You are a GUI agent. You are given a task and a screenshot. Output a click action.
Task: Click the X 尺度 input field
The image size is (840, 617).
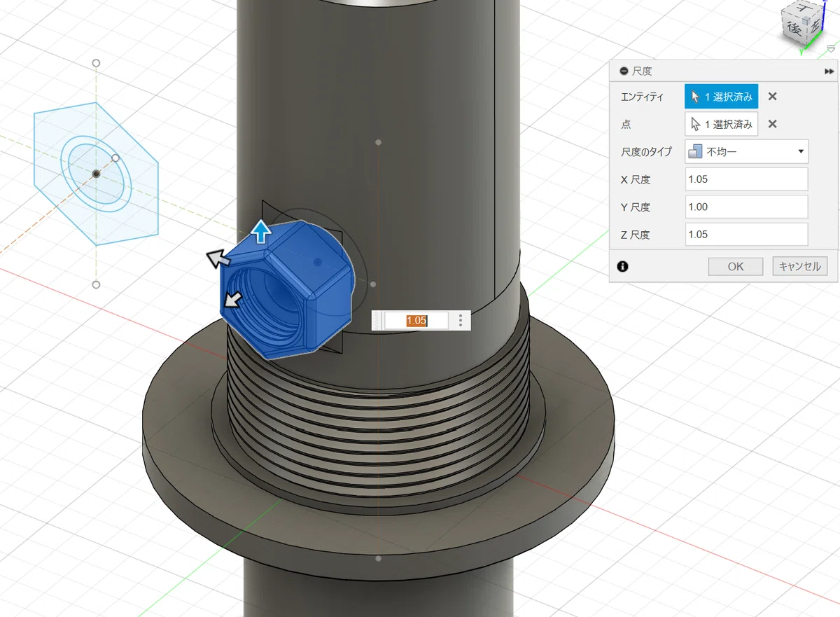click(746, 179)
